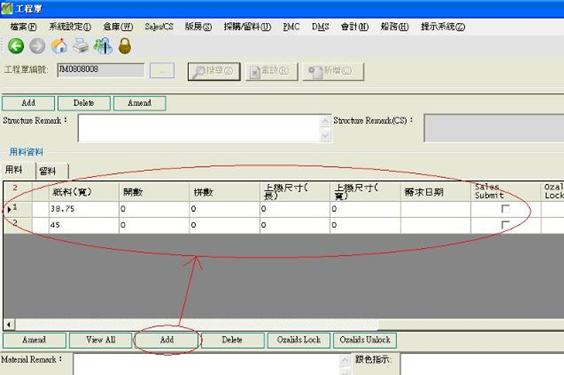Open the 倉庫(W) menu

click(118, 27)
